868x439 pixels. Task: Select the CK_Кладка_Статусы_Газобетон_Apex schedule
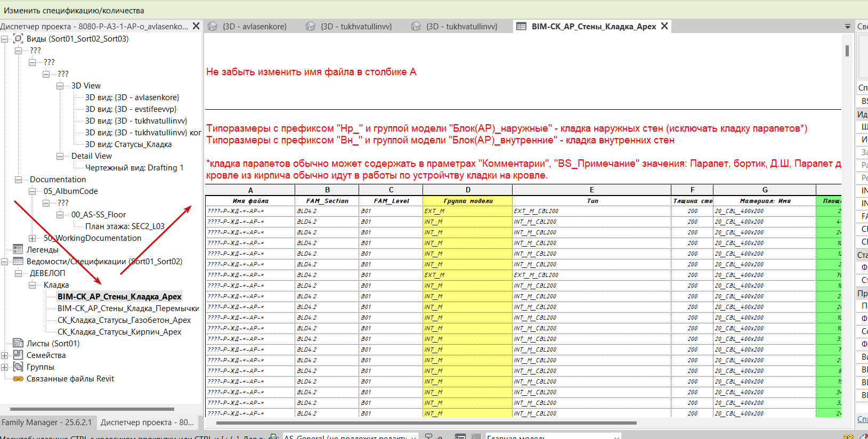(124, 320)
